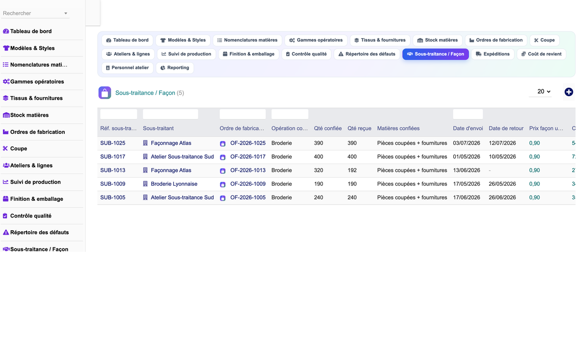Switch to Nomenclatures matières tab
Image resolution: width=588 pixels, height=364 pixels.
pyautogui.click(x=247, y=40)
